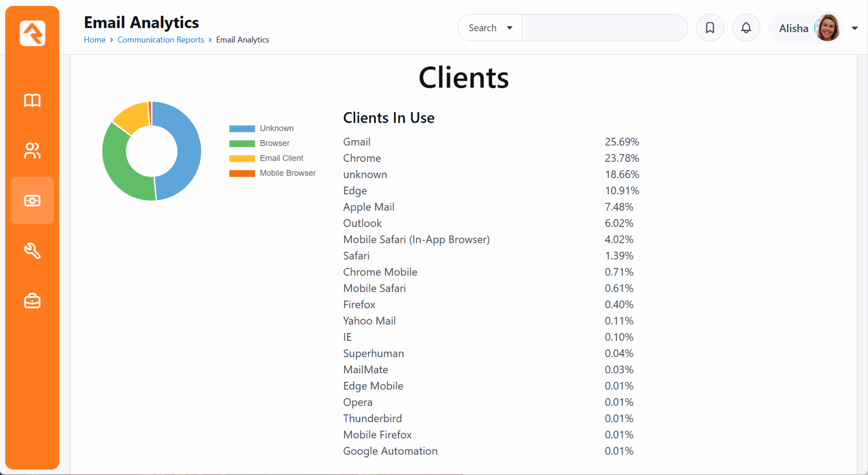
Task: Open the briefcase sidebar icon
Action: pyautogui.click(x=32, y=301)
